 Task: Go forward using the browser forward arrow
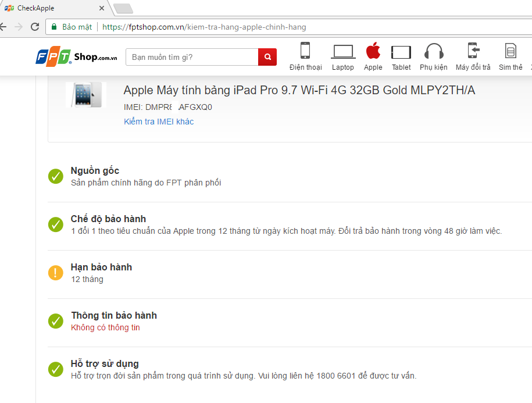19,27
